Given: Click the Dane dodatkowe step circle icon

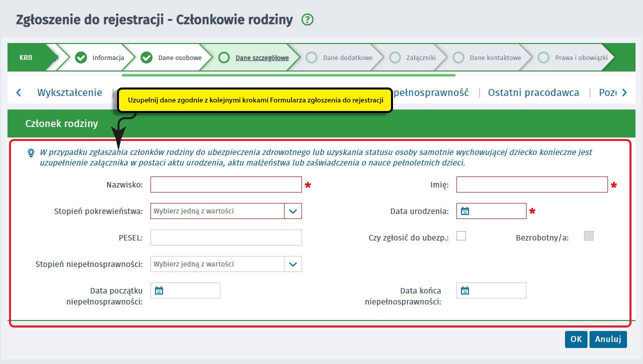Looking at the screenshot, I should (x=311, y=57).
